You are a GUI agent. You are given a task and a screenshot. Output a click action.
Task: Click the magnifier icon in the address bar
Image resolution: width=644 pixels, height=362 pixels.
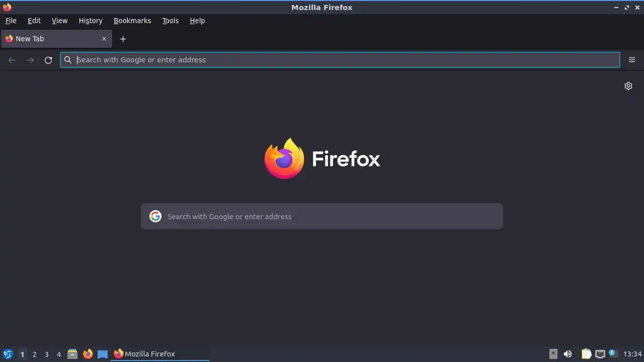click(68, 60)
